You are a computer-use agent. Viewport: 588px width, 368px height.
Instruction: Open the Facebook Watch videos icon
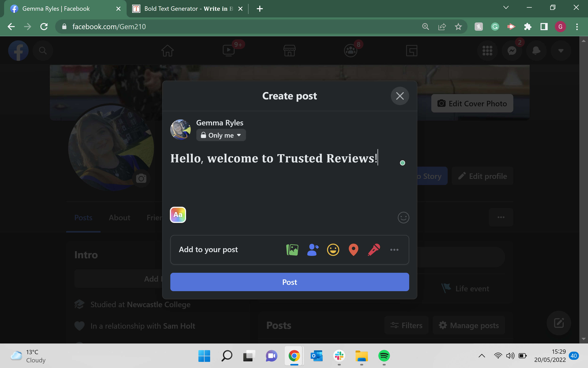coord(229,51)
